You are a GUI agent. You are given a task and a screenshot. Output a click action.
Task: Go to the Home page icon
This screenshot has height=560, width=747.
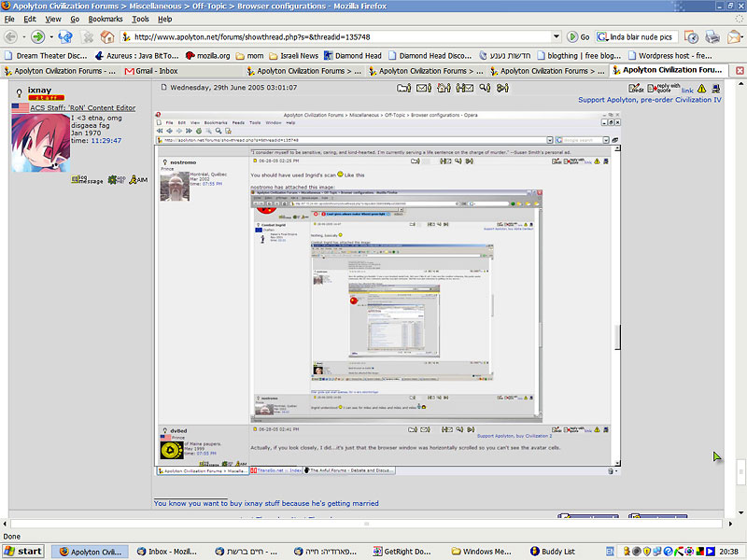(108, 37)
